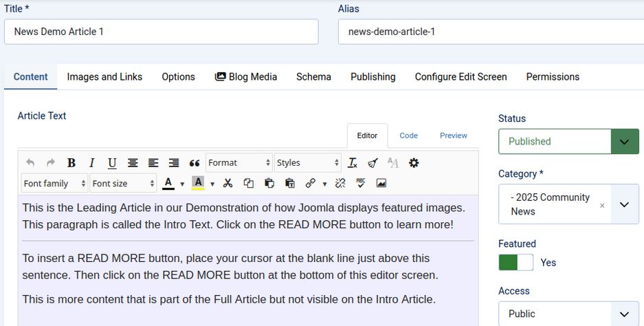Screen dimensions: 644x326
Task: Toggle the Featured switch off
Action: (x=515, y=263)
